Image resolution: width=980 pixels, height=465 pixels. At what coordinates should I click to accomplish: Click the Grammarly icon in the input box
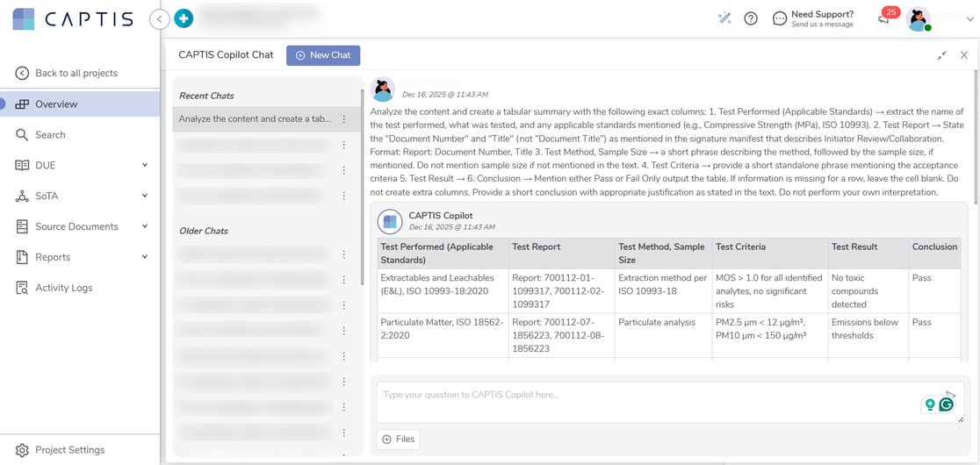click(x=946, y=404)
